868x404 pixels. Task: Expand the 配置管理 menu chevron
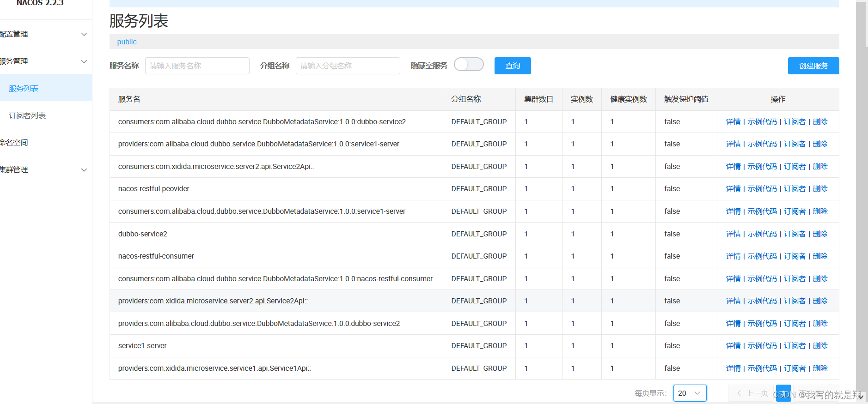pos(84,34)
